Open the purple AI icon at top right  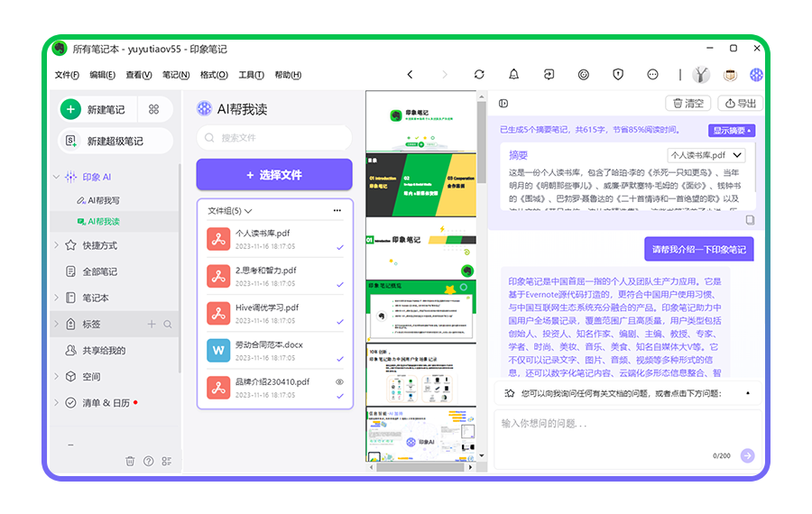[x=756, y=75]
